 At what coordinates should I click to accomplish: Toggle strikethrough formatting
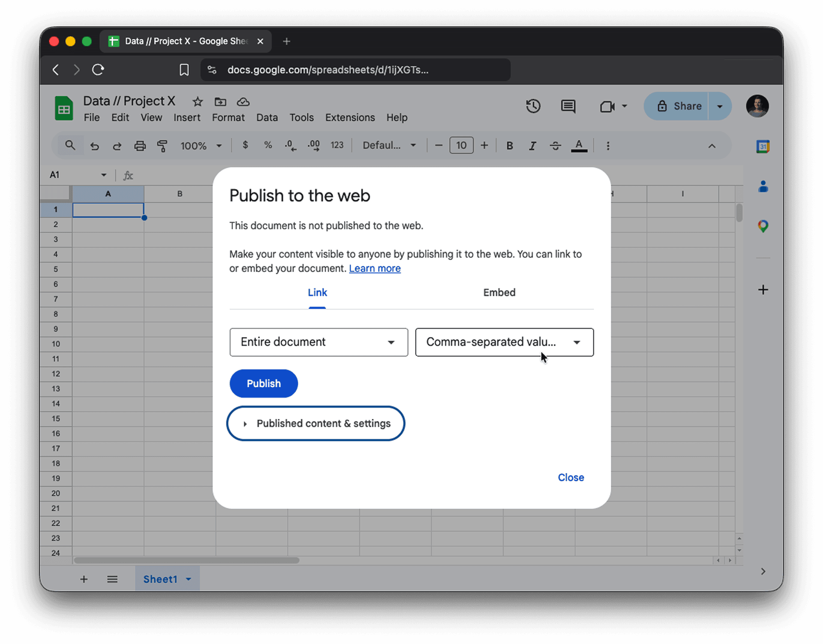tap(555, 145)
